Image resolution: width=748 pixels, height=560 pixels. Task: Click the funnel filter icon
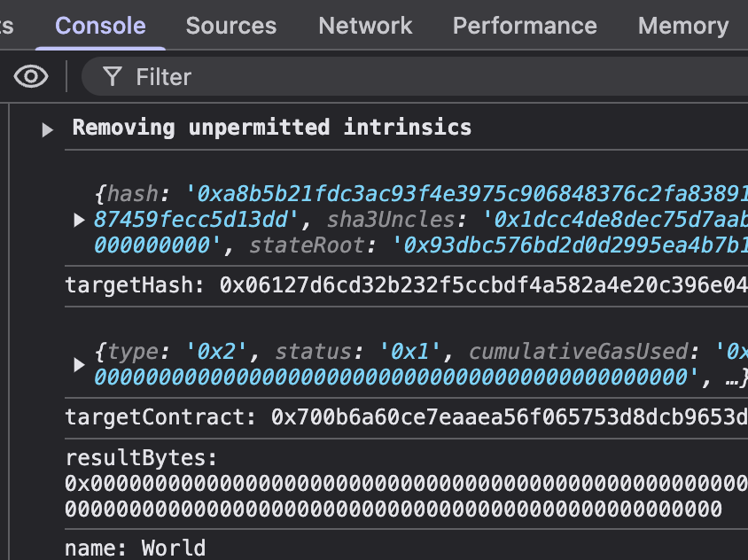click(x=113, y=77)
